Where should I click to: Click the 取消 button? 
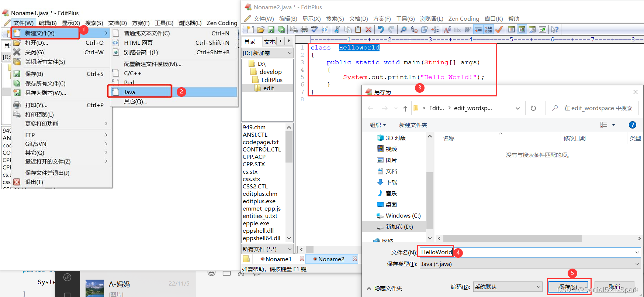[614, 287]
